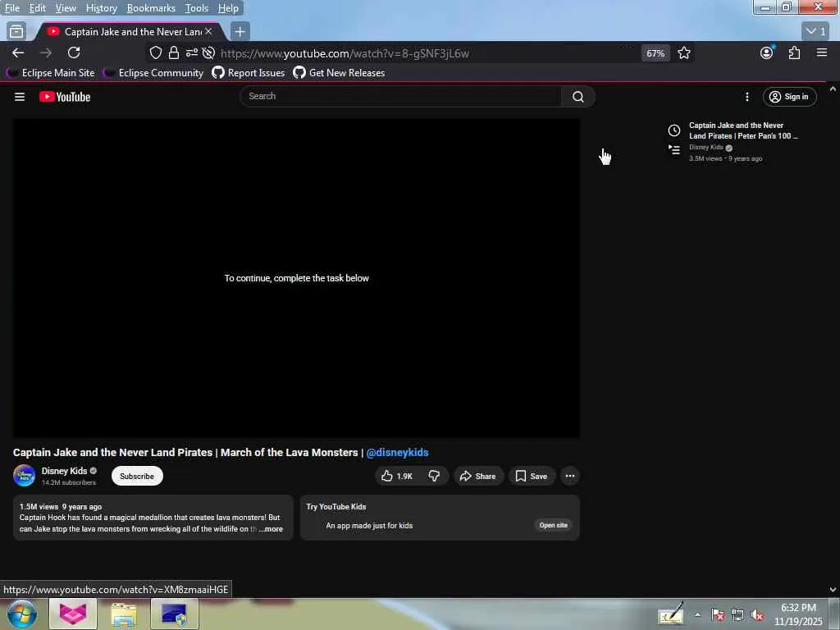840x630 pixels.
Task: Click the Save button
Action: [532, 477]
